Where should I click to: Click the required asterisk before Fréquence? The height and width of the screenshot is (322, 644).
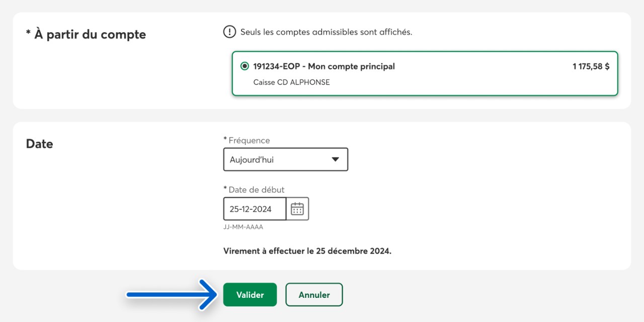(225, 140)
